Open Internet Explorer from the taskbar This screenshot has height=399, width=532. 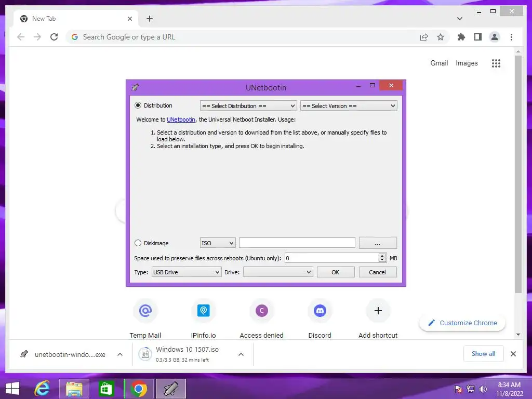pyautogui.click(x=42, y=389)
